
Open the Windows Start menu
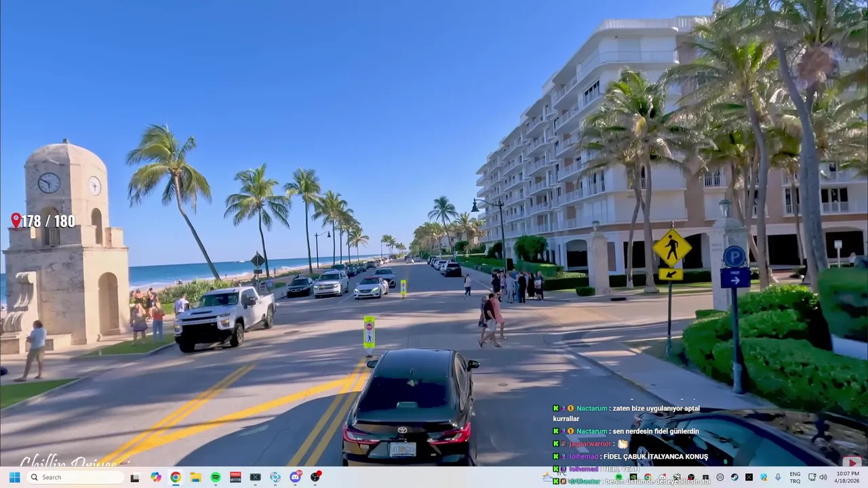tap(14, 477)
